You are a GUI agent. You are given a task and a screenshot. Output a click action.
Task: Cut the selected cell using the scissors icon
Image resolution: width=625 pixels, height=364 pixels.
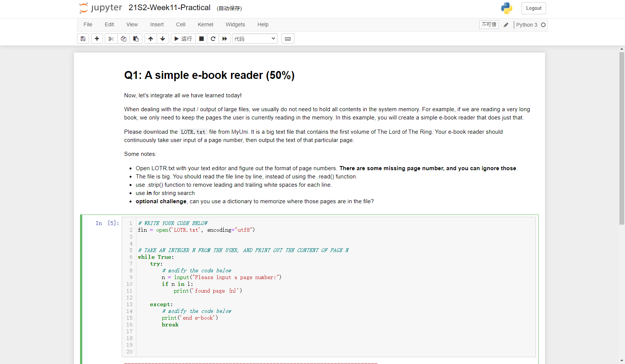pos(111,38)
